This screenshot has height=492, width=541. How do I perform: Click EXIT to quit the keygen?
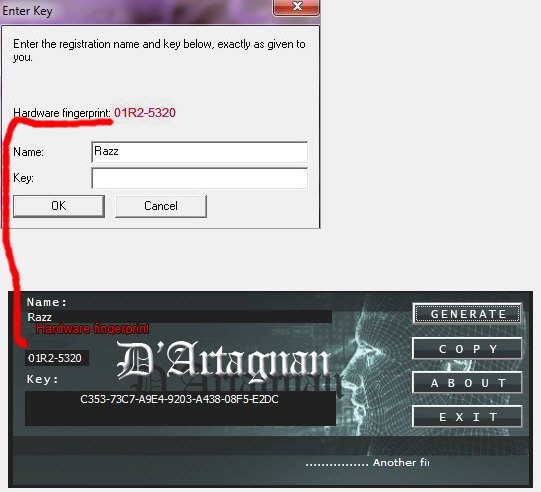tap(468, 416)
